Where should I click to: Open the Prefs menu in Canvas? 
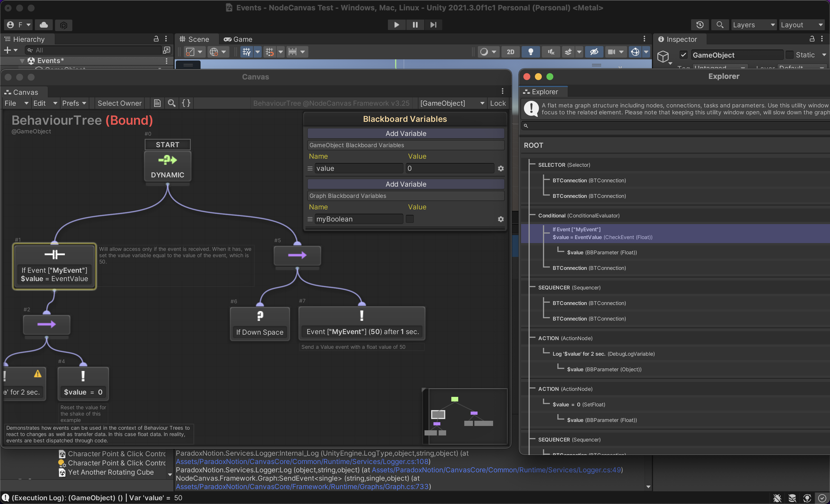[x=74, y=103]
